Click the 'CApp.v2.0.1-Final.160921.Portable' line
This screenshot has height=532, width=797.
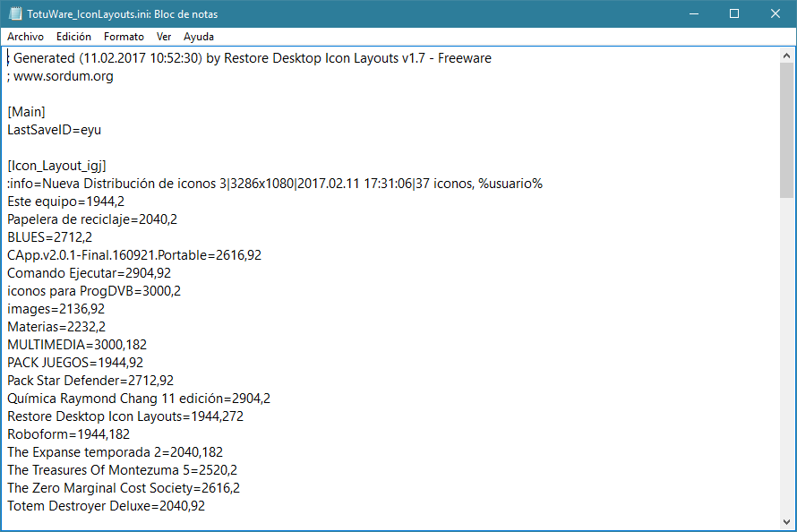click(134, 255)
